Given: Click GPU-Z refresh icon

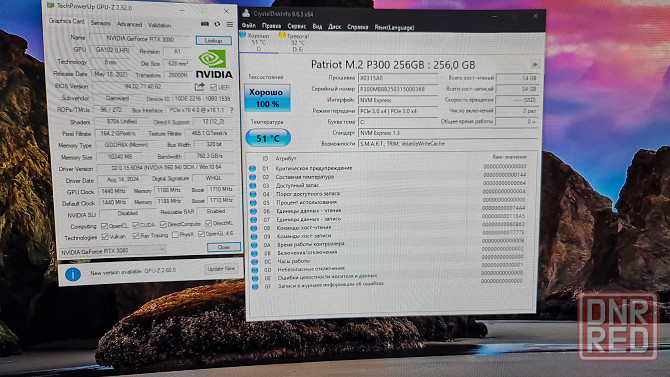Looking at the screenshot, I should click(x=217, y=24).
